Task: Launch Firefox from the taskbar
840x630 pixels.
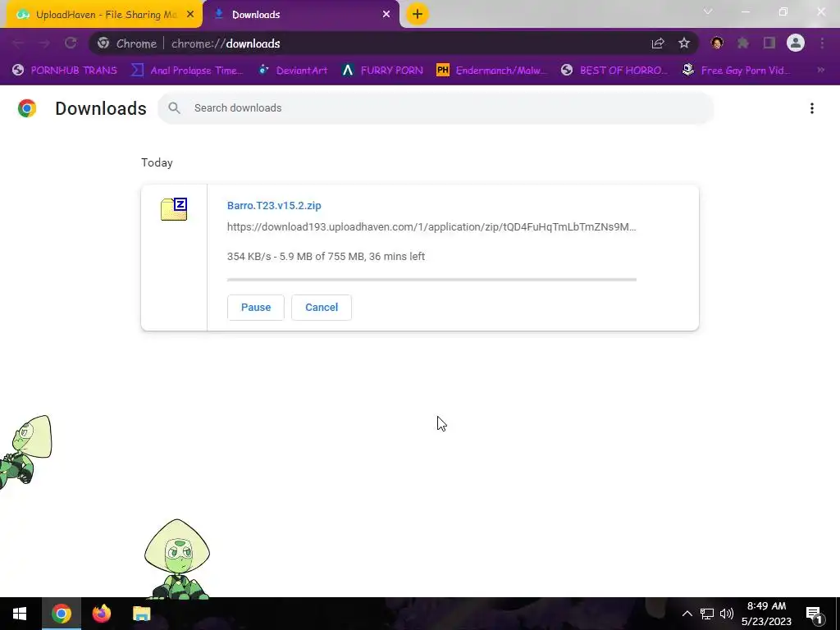Action: click(x=101, y=614)
